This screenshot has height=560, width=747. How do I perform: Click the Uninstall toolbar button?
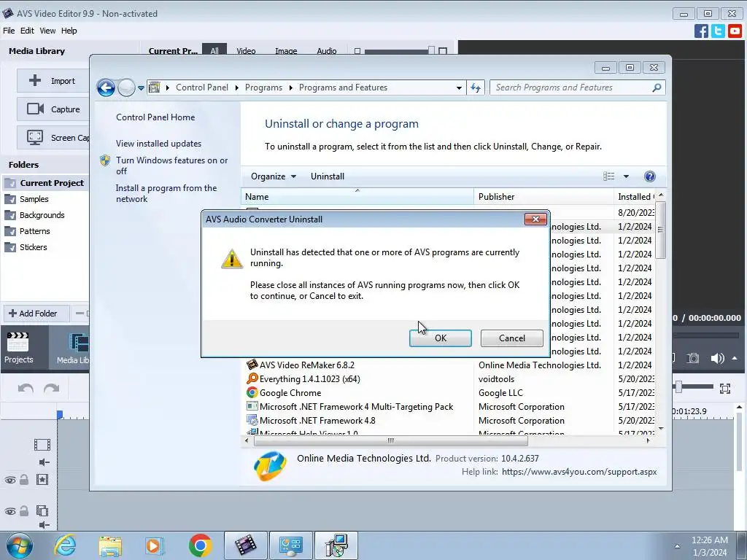[328, 176]
